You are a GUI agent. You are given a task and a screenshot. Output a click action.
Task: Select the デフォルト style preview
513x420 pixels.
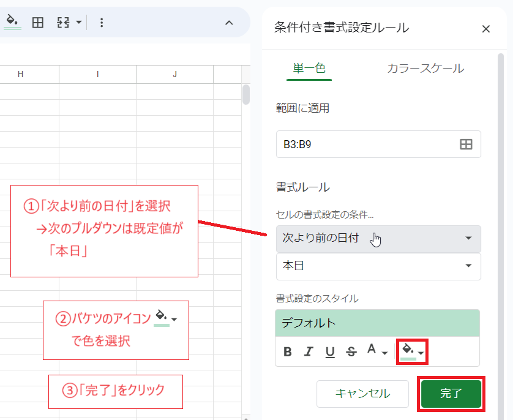(378, 323)
